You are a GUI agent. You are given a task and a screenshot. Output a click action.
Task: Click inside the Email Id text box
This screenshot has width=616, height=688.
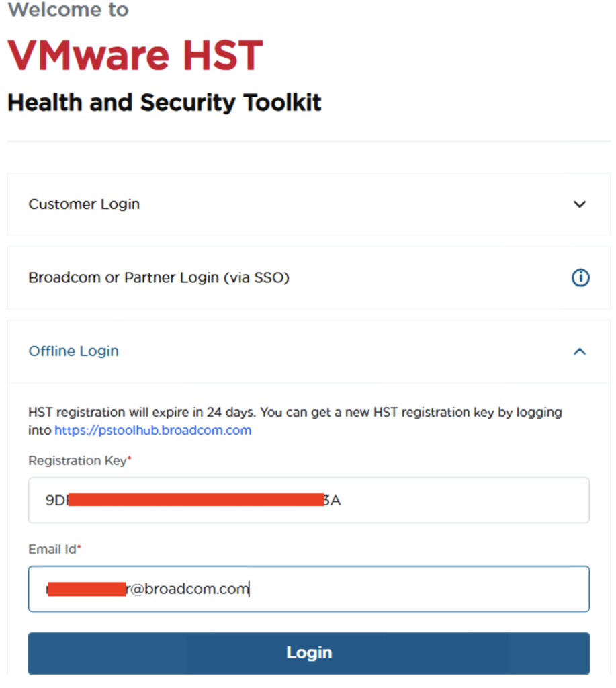pos(416,589)
